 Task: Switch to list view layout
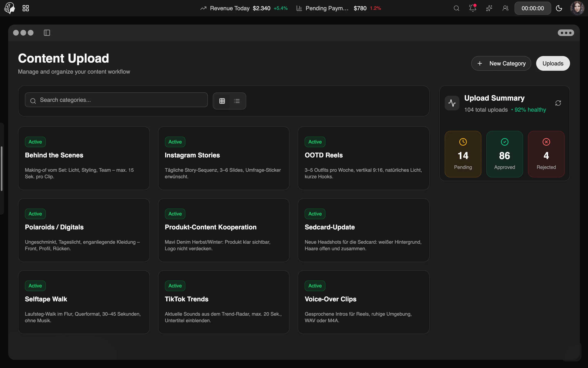[237, 101]
